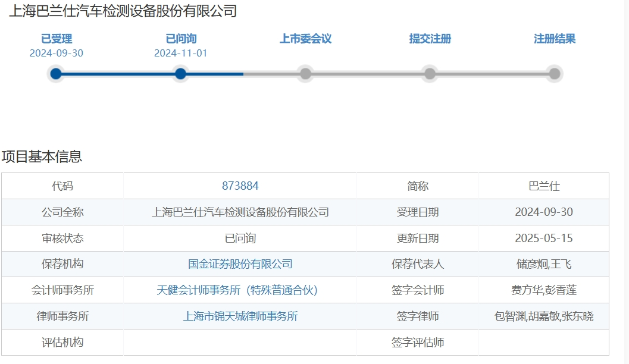Click the 费方华,彭香莲 cell
The width and height of the screenshot is (629, 364).
point(544,290)
